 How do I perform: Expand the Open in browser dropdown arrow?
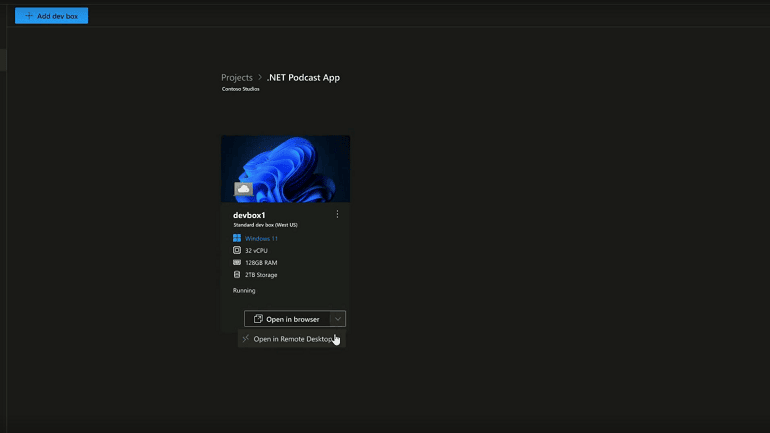[x=338, y=319]
